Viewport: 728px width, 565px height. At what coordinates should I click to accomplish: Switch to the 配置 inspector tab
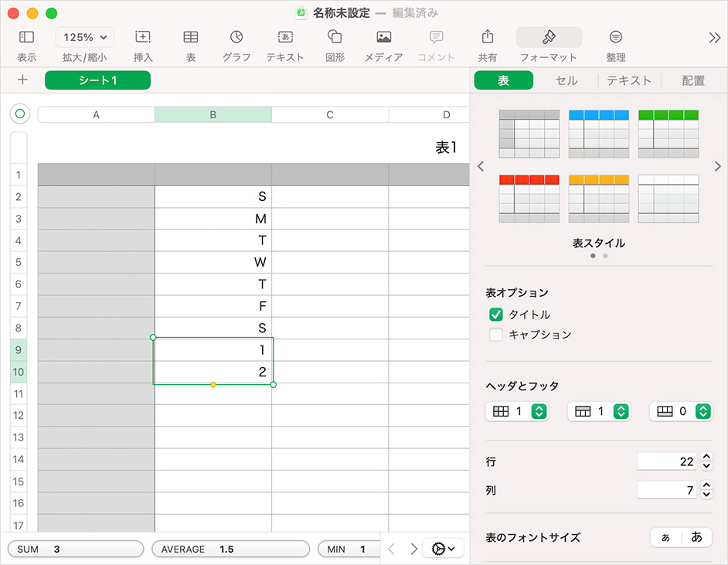point(693,80)
